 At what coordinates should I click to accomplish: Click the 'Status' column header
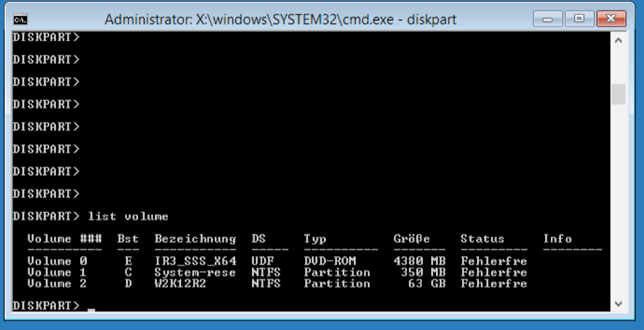[482, 238]
